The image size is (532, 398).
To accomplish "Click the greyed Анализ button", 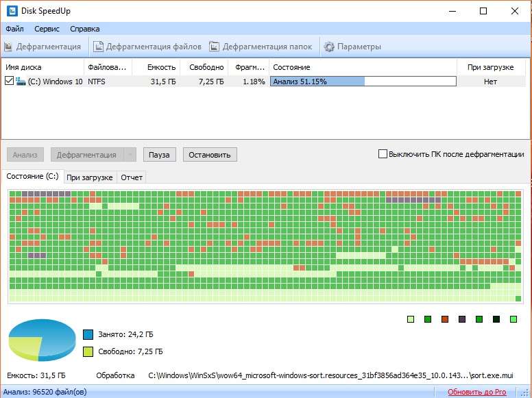I will coord(25,155).
